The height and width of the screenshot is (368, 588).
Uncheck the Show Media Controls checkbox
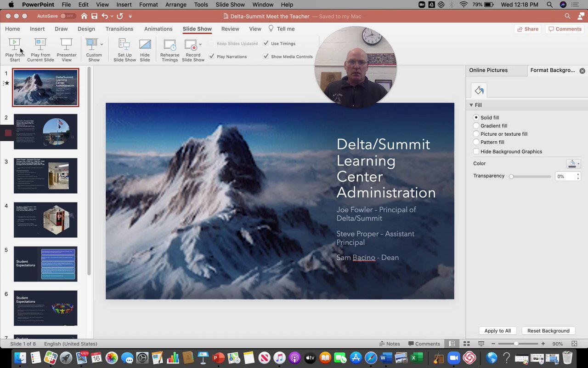coord(266,56)
